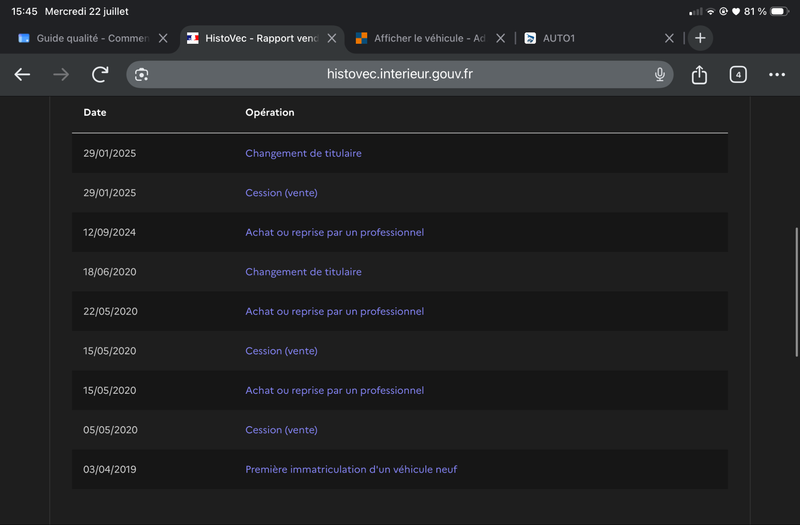Select the date 12/09/2024
Image resolution: width=800 pixels, height=525 pixels.
[x=110, y=232]
